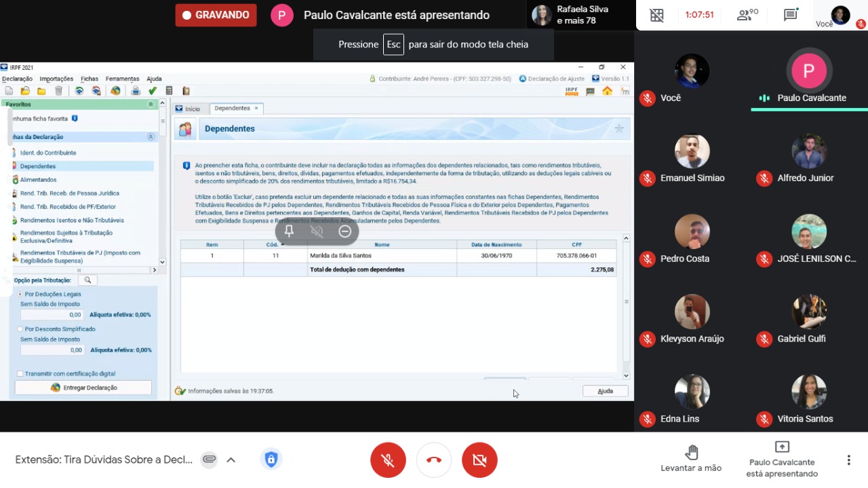Screen dimensions: 868x488
Task: Click the 'm' icon at toolbar far right
Action: click(625, 91)
